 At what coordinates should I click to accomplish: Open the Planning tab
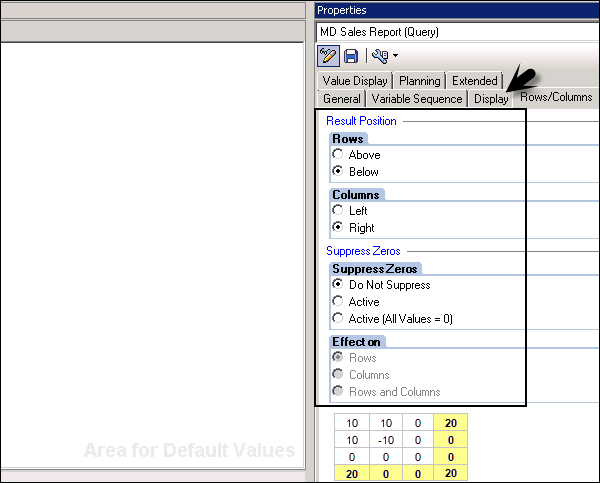coord(419,81)
